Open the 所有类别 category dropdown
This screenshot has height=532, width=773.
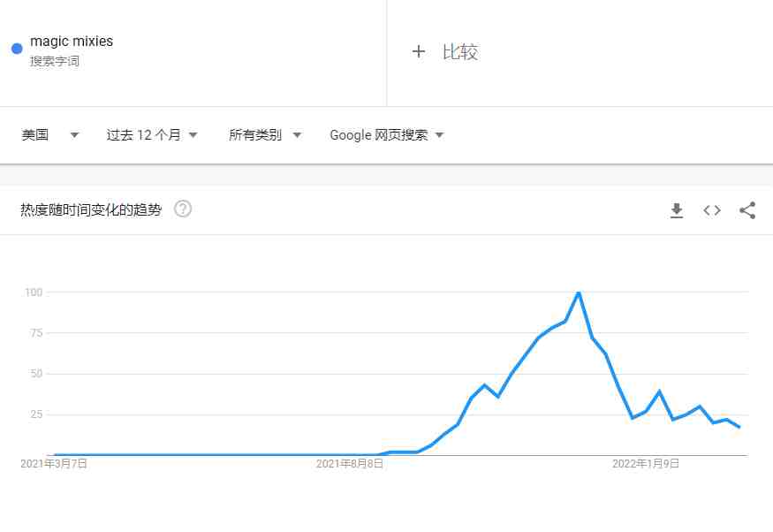tap(265, 134)
